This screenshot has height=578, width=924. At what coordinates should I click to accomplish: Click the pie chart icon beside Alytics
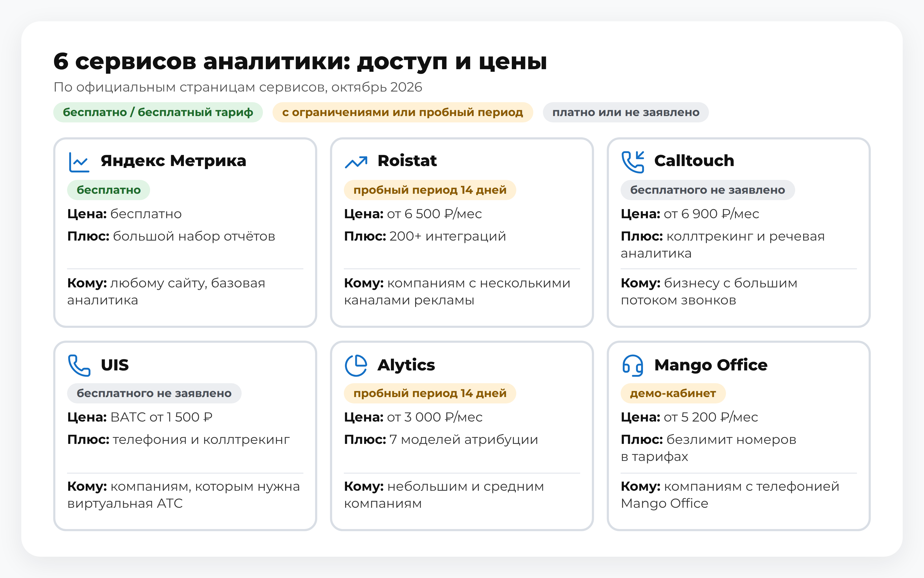pos(356,365)
